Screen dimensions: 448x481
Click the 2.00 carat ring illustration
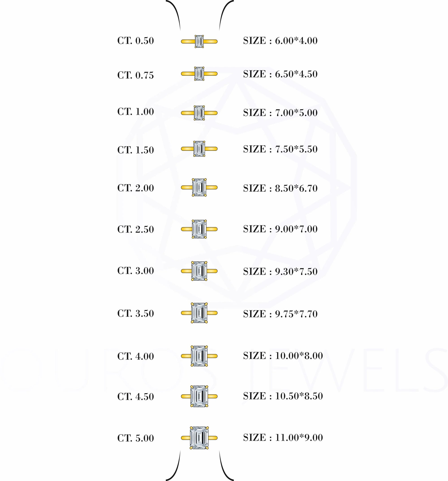(199, 187)
